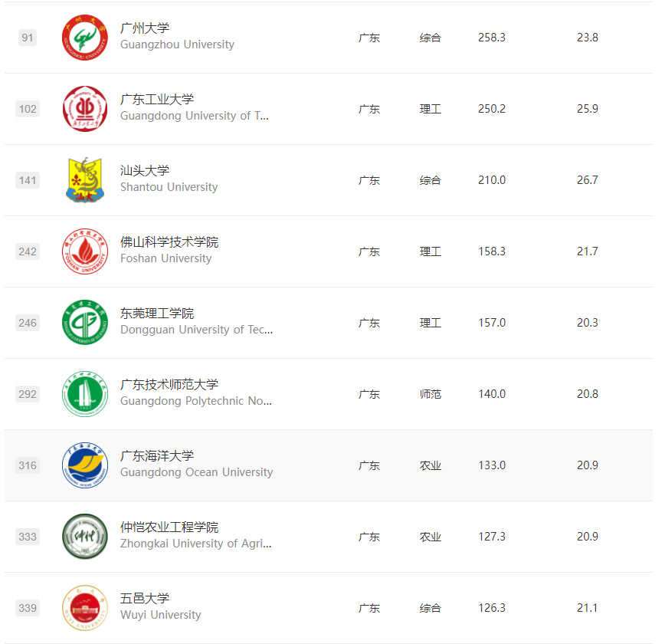This screenshot has height=644, width=665.
Task: Open the 广州大学 link
Action: [x=145, y=28]
